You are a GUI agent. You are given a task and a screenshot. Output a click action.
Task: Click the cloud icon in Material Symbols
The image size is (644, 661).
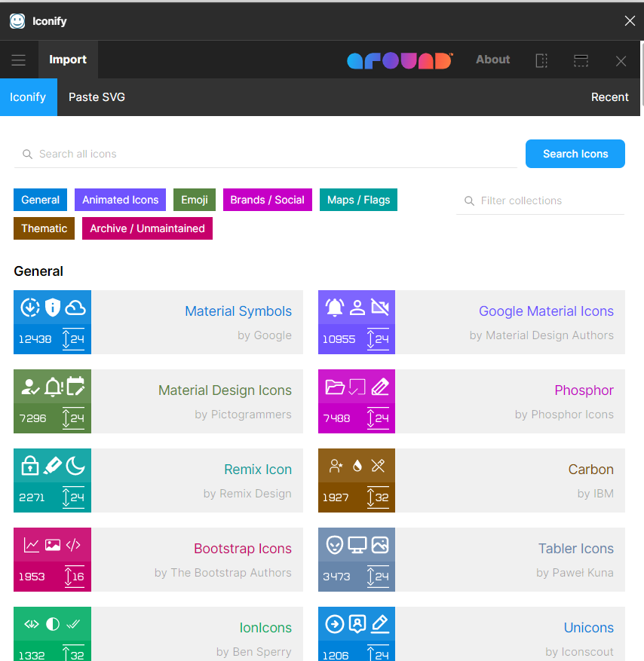coord(75,308)
